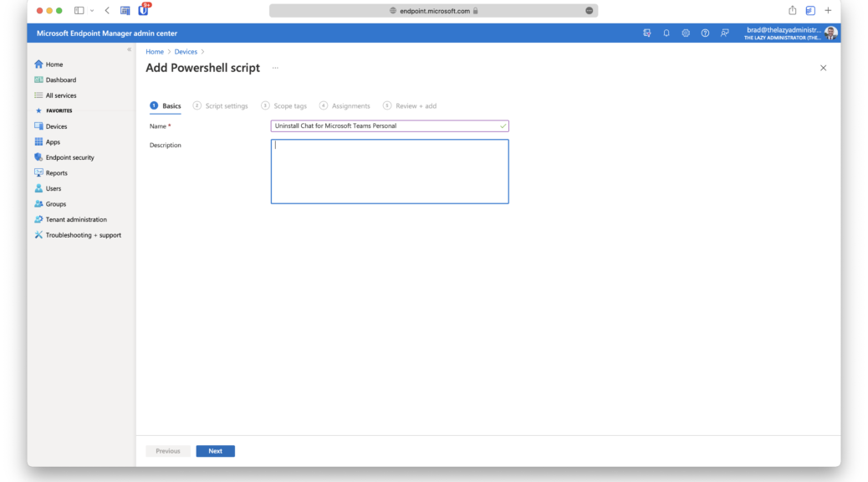Open the help question mark icon
The width and height of the screenshot is (868, 482).
(705, 33)
